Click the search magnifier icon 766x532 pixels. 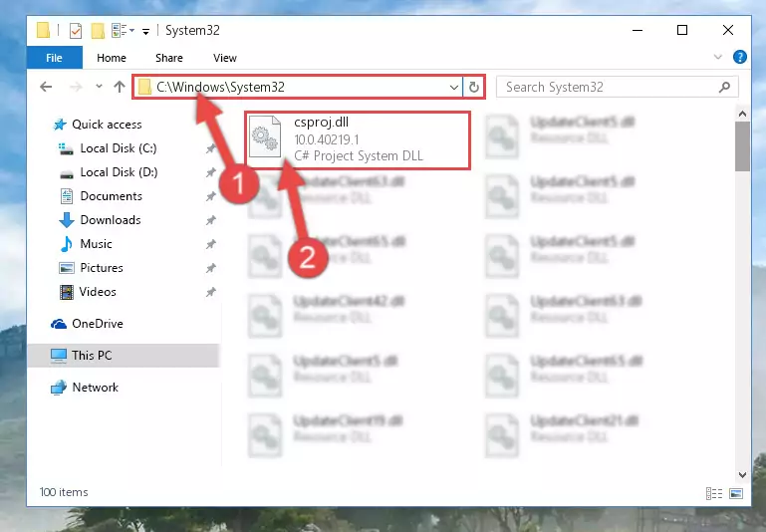click(724, 87)
